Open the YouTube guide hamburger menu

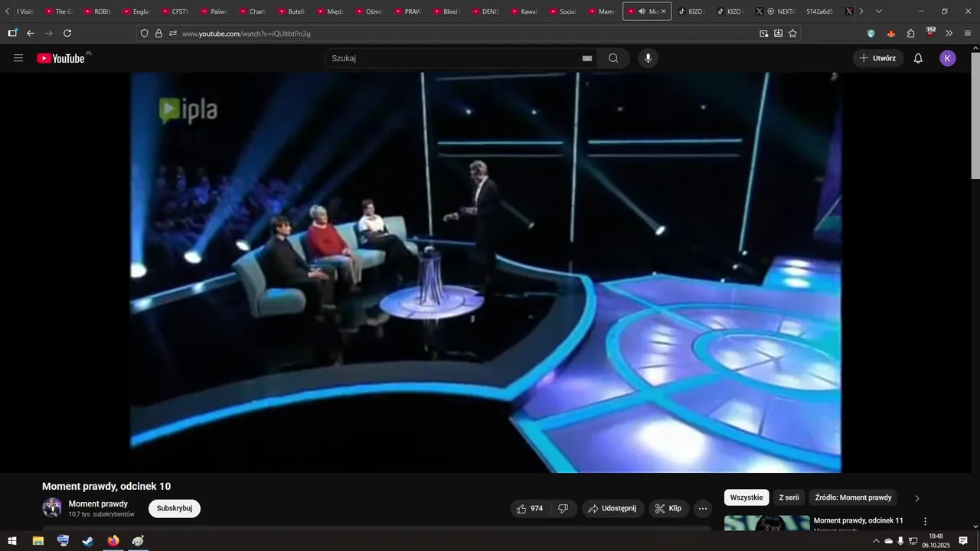point(18,58)
